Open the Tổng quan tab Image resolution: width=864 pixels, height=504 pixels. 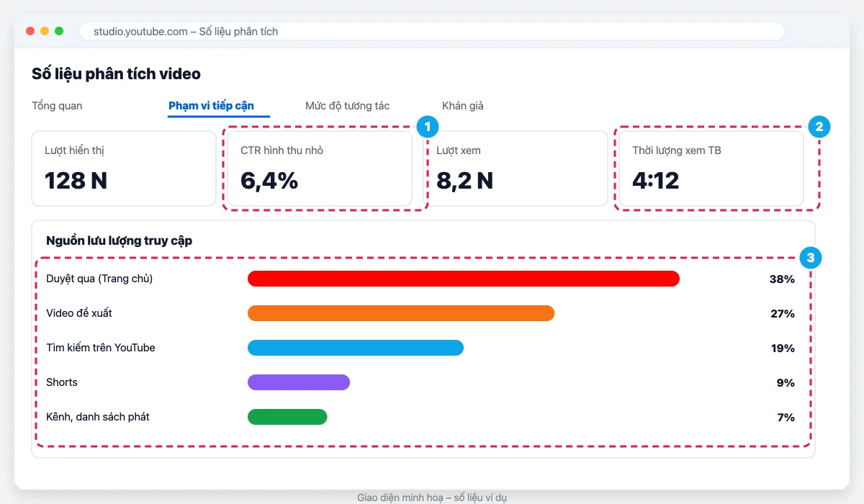[57, 106]
